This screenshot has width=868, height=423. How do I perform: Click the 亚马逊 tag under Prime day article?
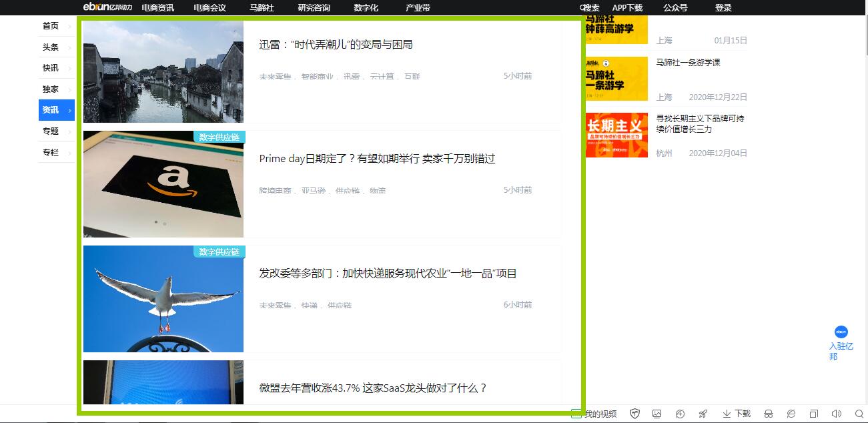pyautogui.click(x=314, y=191)
